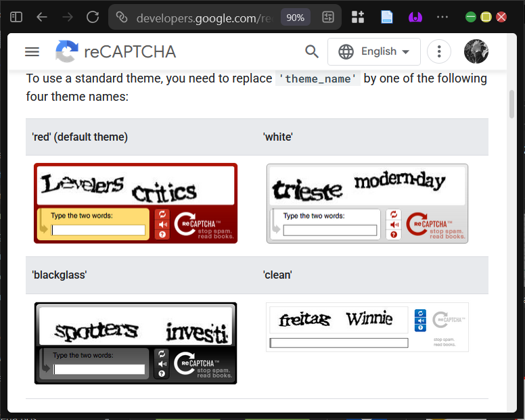Switch to audio challenge in clean theme
The width and height of the screenshot is (525, 420).
[420, 321]
